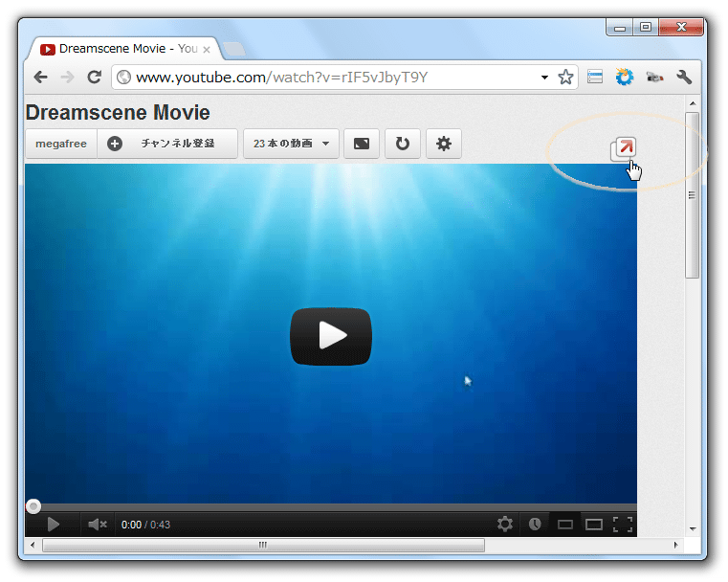Click the vertical scrollbar up arrow

693,103
